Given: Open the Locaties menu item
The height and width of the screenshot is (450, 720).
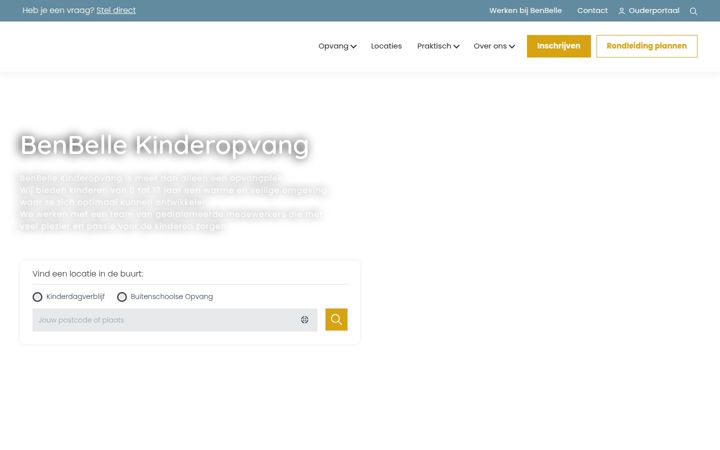Looking at the screenshot, I should pos(386,46).
